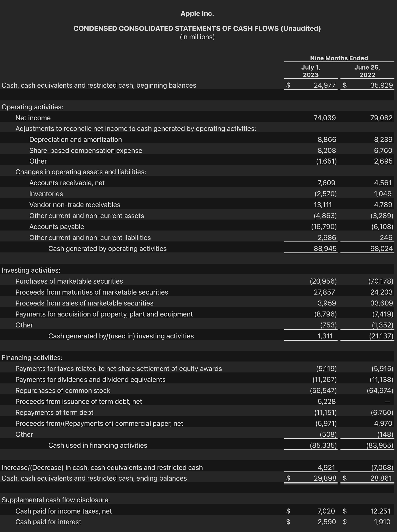Click the 'Accounts payable' row label

[x=57, y=227]
